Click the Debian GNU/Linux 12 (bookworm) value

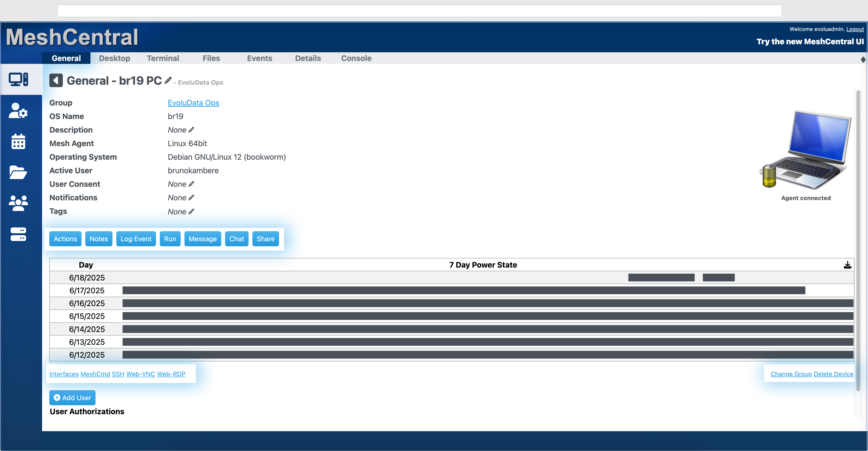(x=227, y=157)
